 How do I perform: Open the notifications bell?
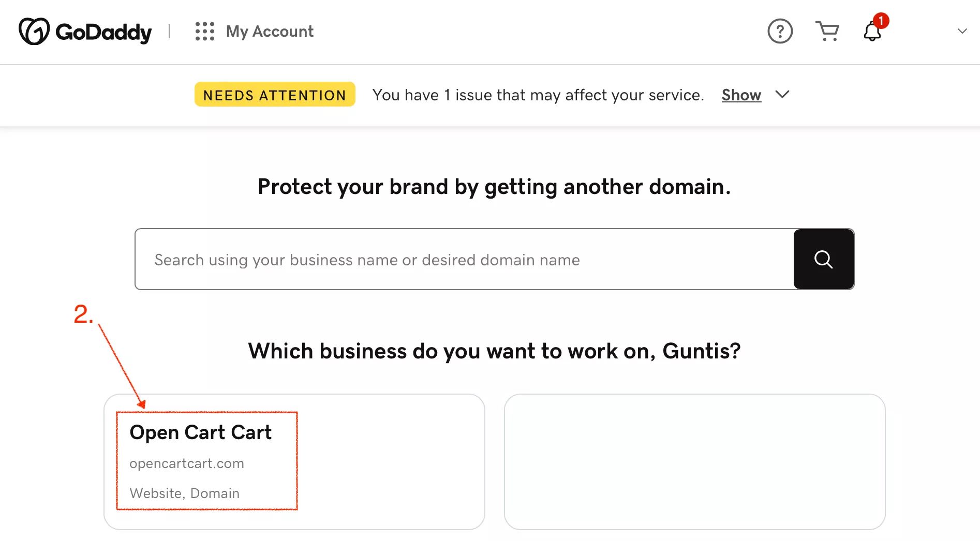(872, 33)
